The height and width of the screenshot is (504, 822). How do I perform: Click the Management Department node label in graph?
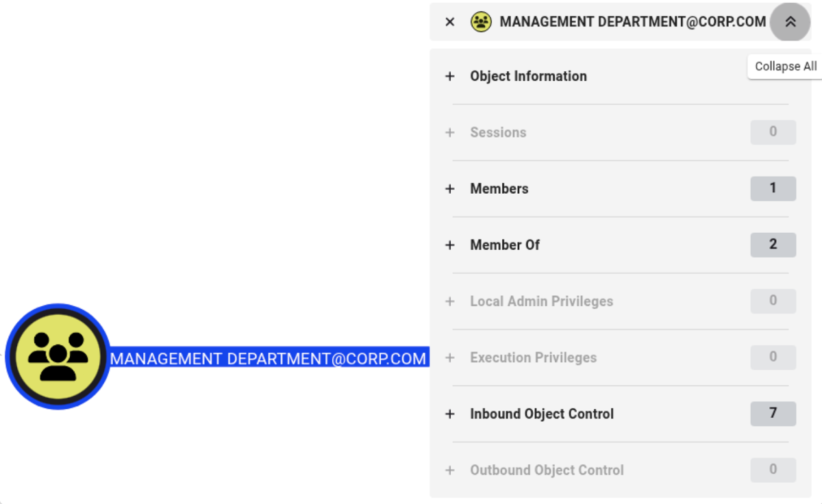pos(269,358)
